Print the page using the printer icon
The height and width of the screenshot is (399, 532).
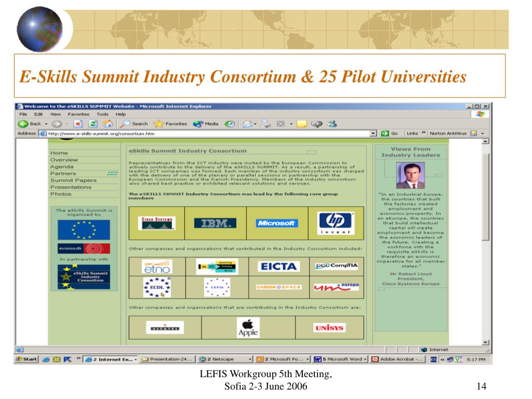pyautogui.click(x=265, y=124)
